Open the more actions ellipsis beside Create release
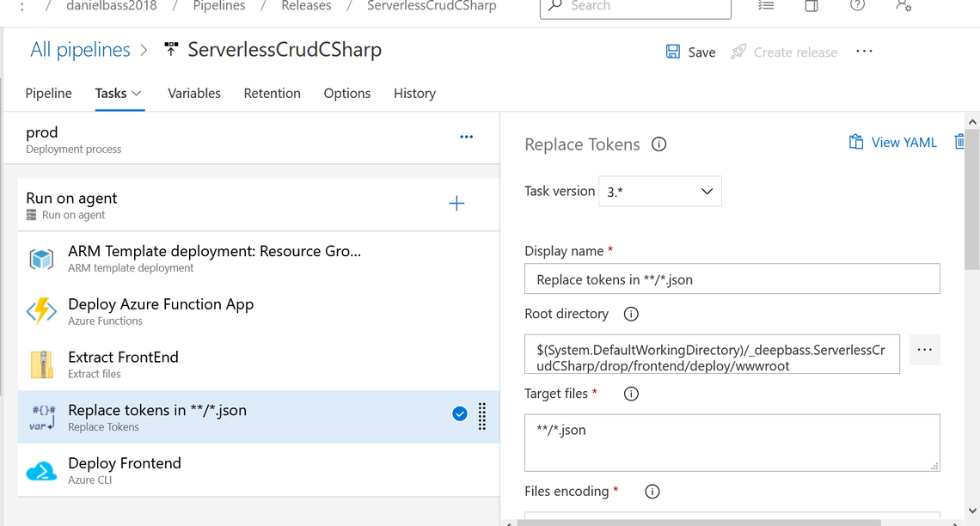The image size is (980, 526). coord(864,52)
